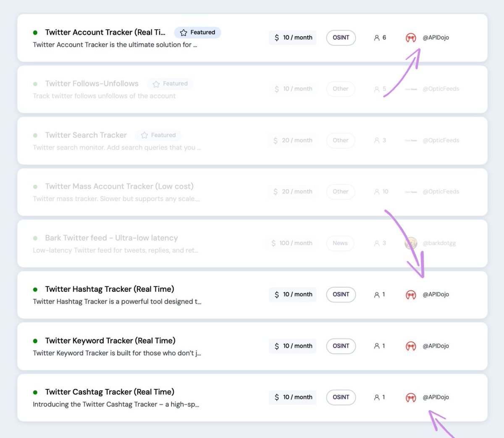Viewport: 504px width, 438px height.
Task: Click $10 / month price on Account Tracker
Action: click(x=293, y=38)
